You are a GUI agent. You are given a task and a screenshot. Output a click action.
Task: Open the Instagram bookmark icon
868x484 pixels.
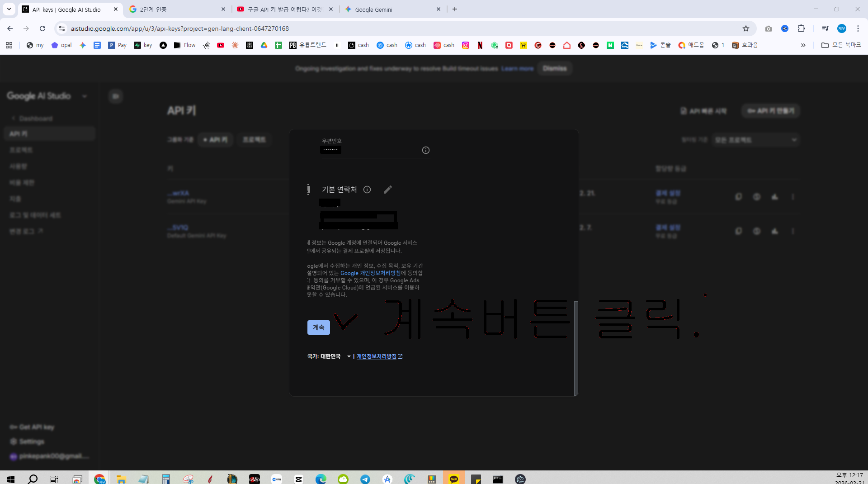(x=466, y=45)
